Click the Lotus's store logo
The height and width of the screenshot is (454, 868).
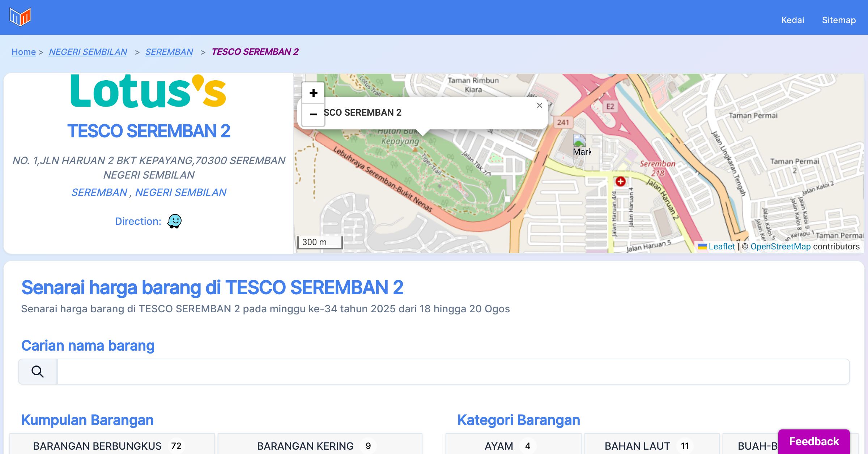click(x=148, y=91)
